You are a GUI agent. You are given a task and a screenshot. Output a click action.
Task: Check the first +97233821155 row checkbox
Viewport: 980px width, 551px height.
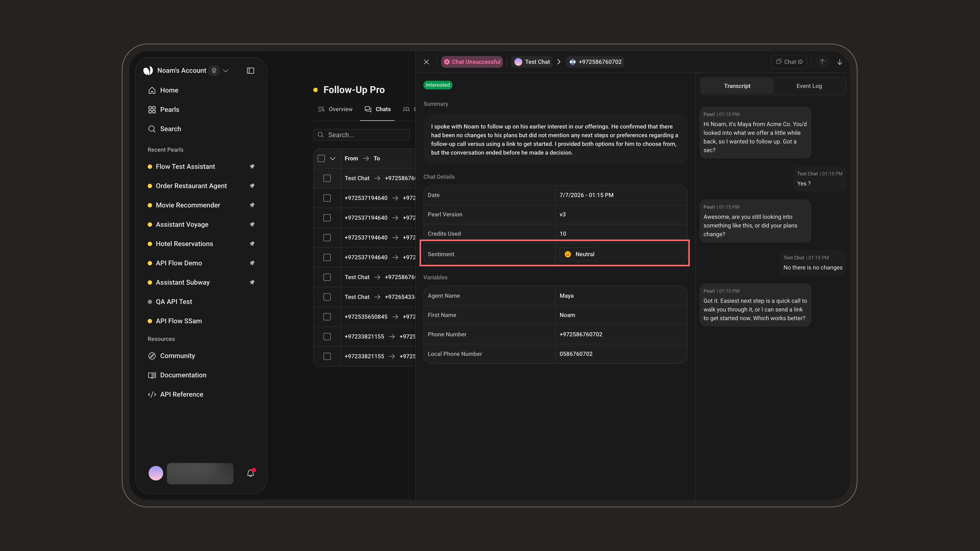(x=327, y=337)
